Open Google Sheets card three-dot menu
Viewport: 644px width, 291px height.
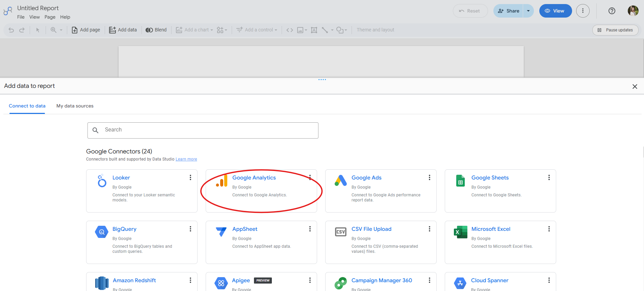549,177
